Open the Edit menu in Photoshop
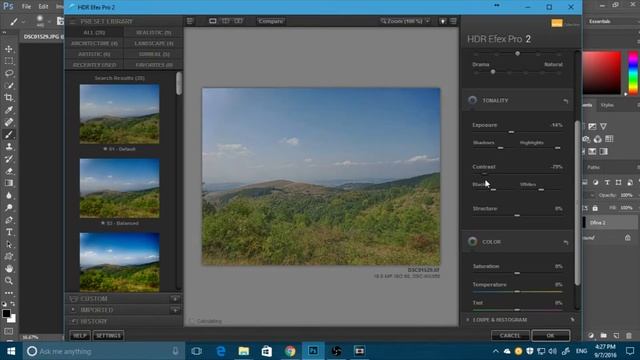The image size is (640, 360). click(x=43, y=7)
